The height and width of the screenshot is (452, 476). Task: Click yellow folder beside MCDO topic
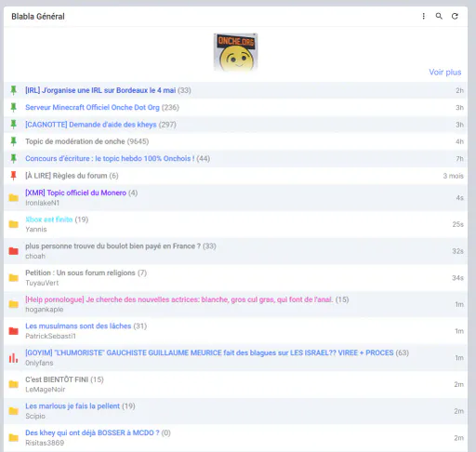pos(13,438)
